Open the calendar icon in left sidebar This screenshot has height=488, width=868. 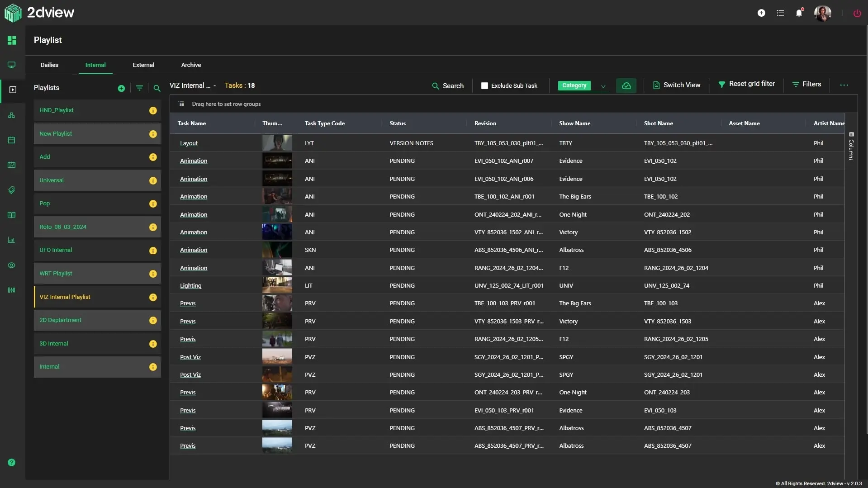pos(12,140)
